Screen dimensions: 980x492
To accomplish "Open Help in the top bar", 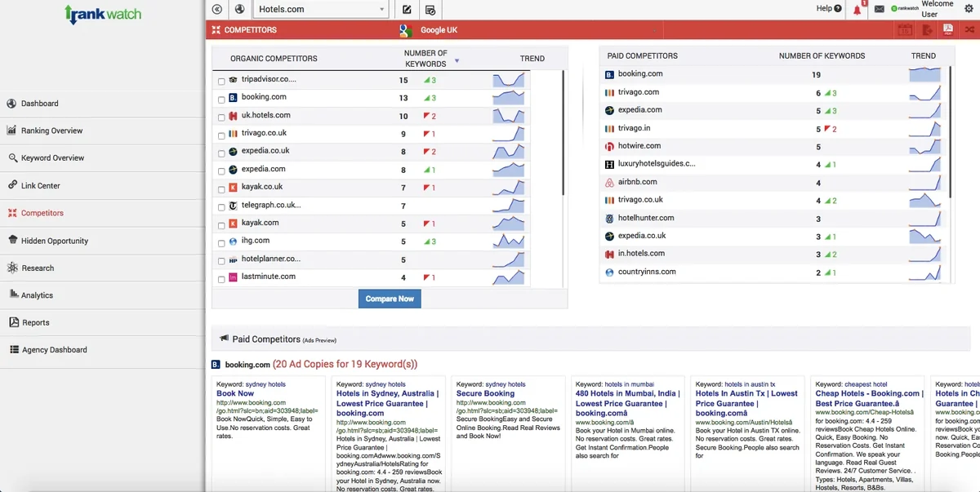I will point(829,8).
